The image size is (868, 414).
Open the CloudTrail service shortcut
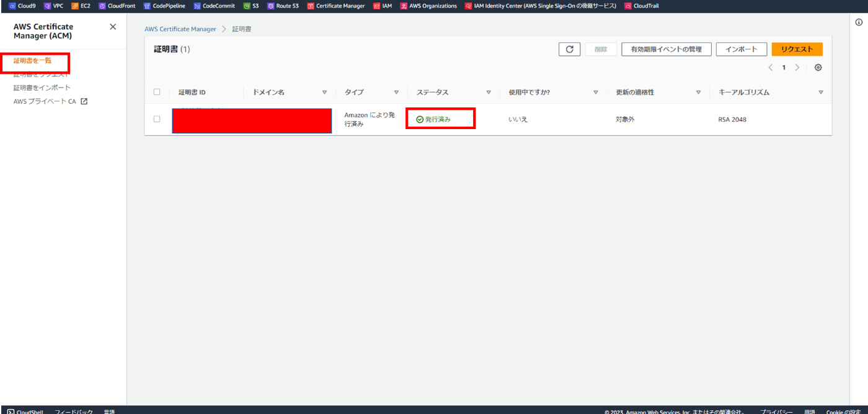coord(642,6)
